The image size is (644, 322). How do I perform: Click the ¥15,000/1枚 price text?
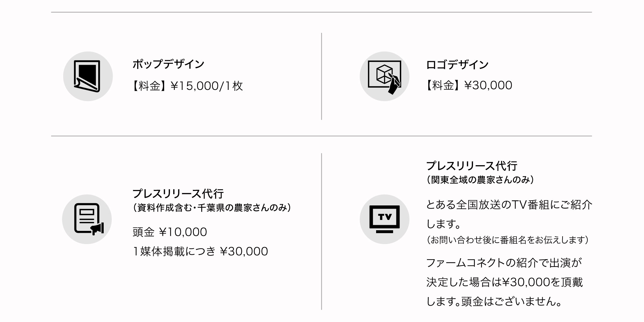click(207, 86)
